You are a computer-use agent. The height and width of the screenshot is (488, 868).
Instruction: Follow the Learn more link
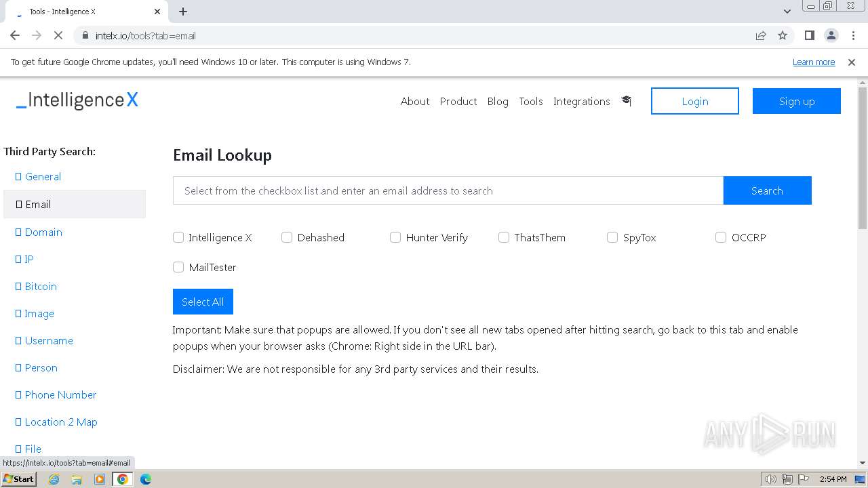pos(814,62)
